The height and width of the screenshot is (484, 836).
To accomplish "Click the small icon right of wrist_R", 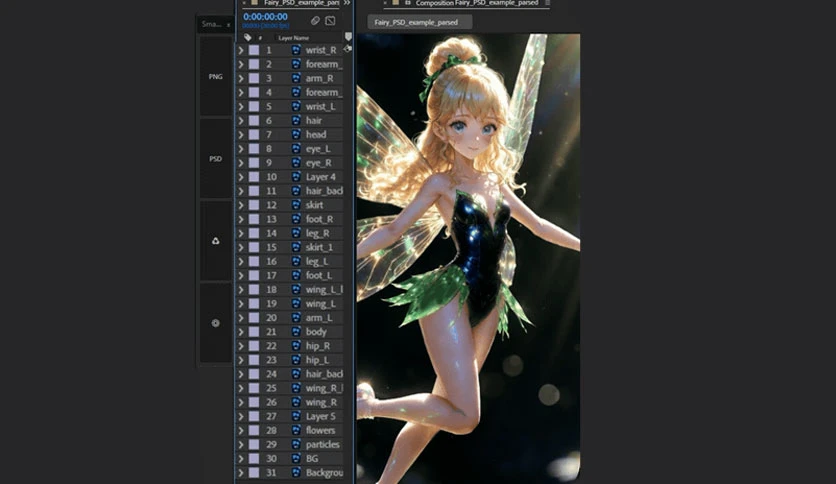I will [348, 49].
